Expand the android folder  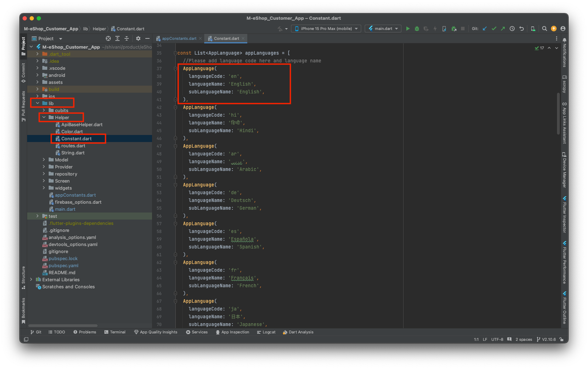pos(37,75)
